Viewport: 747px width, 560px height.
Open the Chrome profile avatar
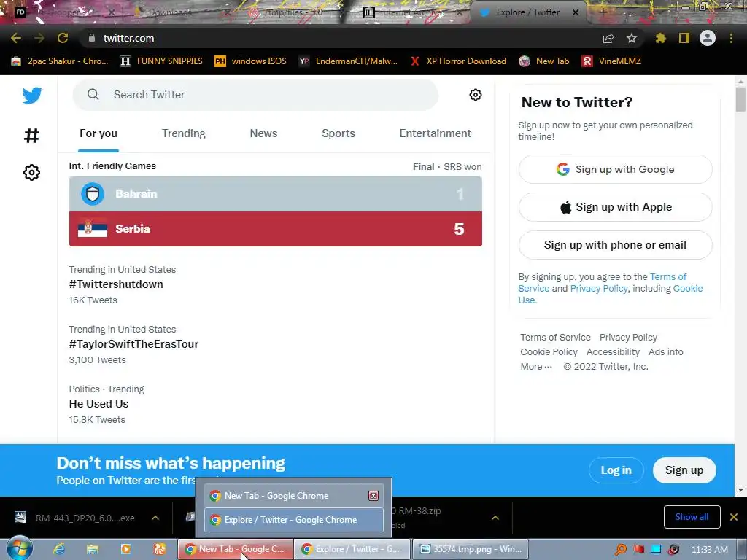(x=708, y=38)
